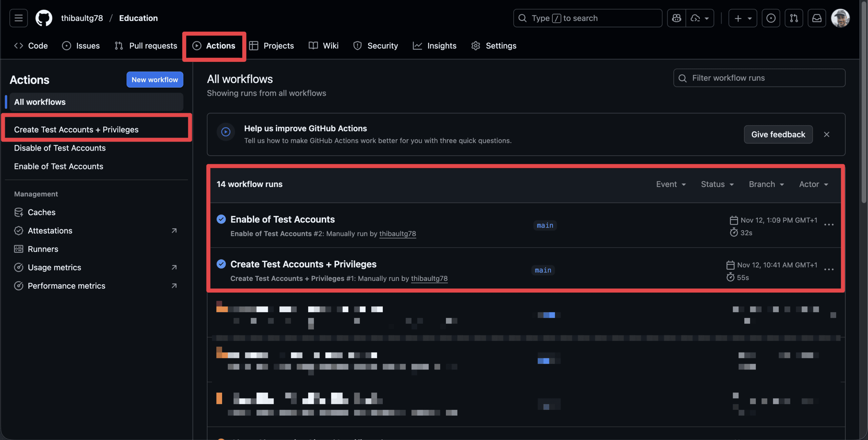This screenshot has height=440, width=868.
Task: Open the Create new plus dropdown
Action: [x=743, y=18]
